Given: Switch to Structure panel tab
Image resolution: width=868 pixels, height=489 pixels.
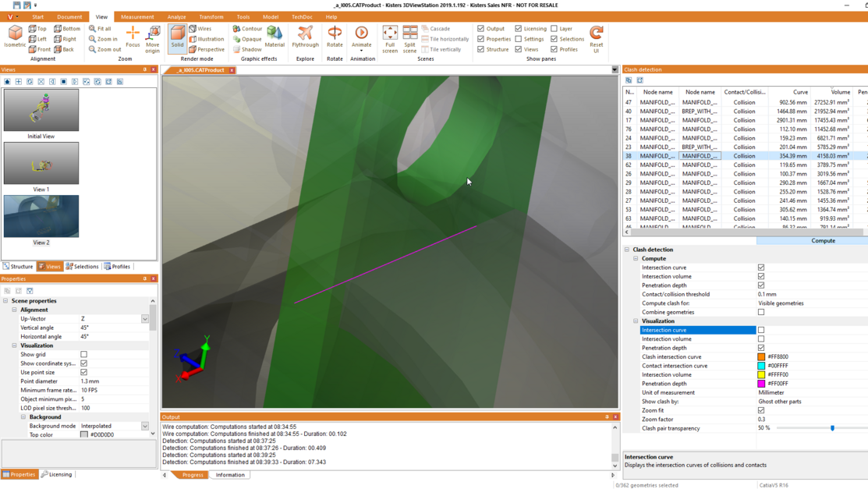Looking at the screenshot, I should 18,267.
